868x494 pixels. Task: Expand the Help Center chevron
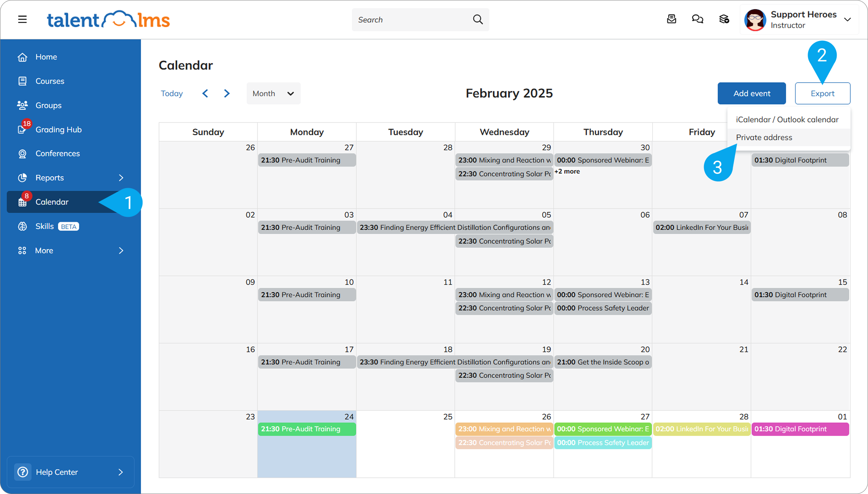point(121,472)
